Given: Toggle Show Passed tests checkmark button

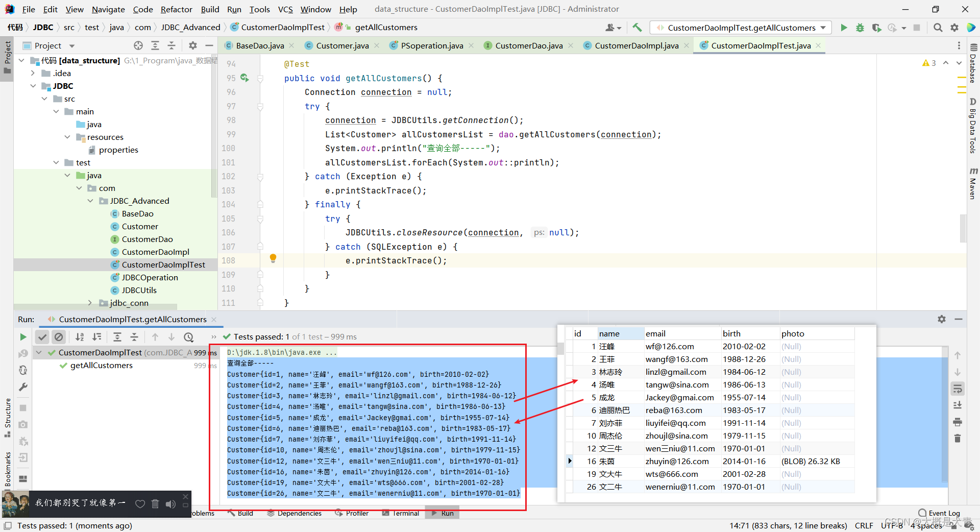Looking at the screenshot, I should pos(42,337).
